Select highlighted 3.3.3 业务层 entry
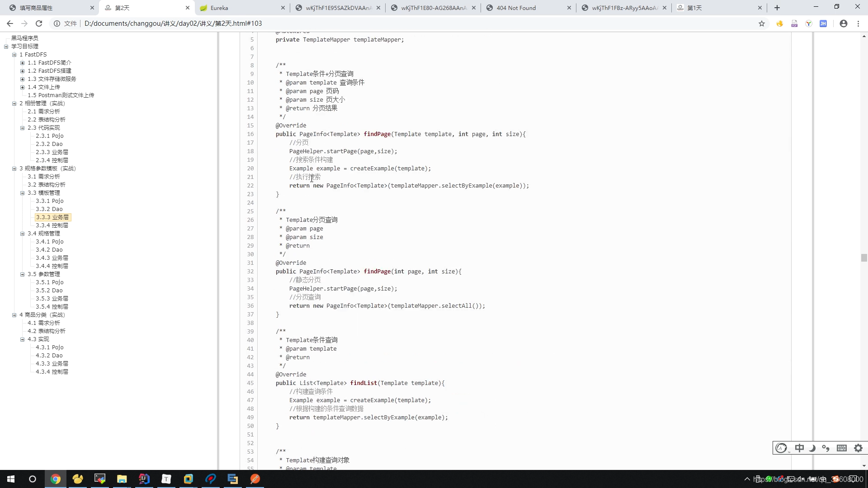 [x=52, y=217]
